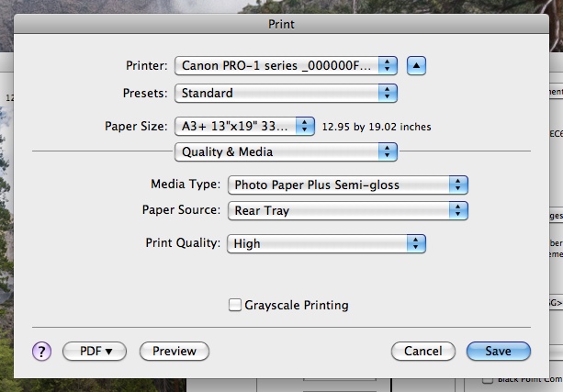Collapse print details with the triangle button
Image resolution: width=563 pixels, height=392 pixels.
pos(418,65)
